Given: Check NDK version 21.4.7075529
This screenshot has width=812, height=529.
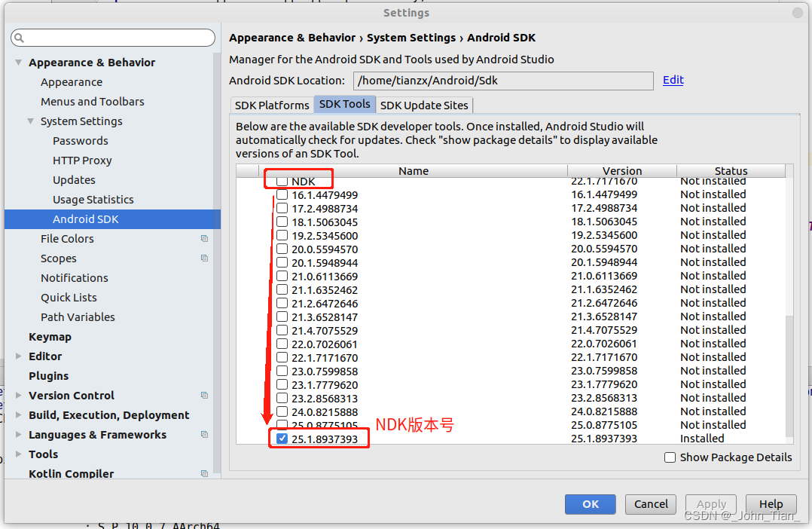Looking at the screenshot, I should (x=282, y=331).
